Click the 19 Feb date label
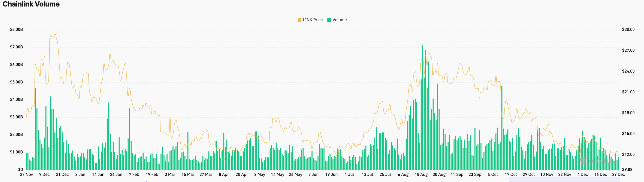 pos(152,174)
